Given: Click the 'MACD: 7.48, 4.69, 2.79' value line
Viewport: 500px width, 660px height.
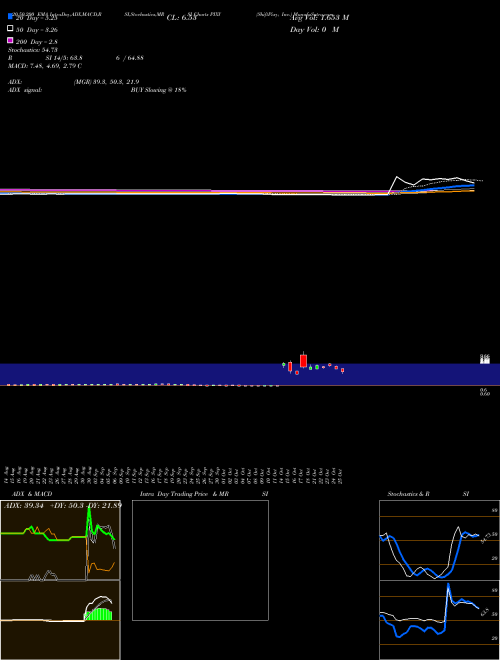Looking at the screenshot, I should (x=45, y=66).
